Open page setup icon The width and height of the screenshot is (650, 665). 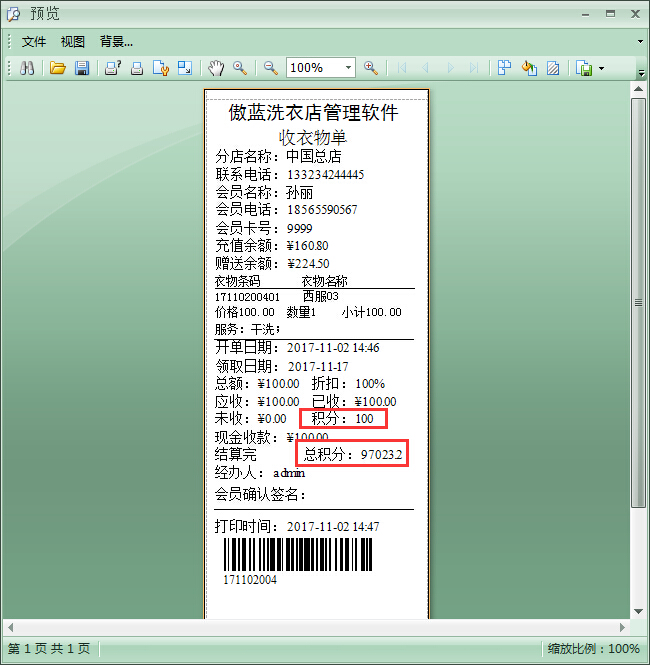click(161, 68)
